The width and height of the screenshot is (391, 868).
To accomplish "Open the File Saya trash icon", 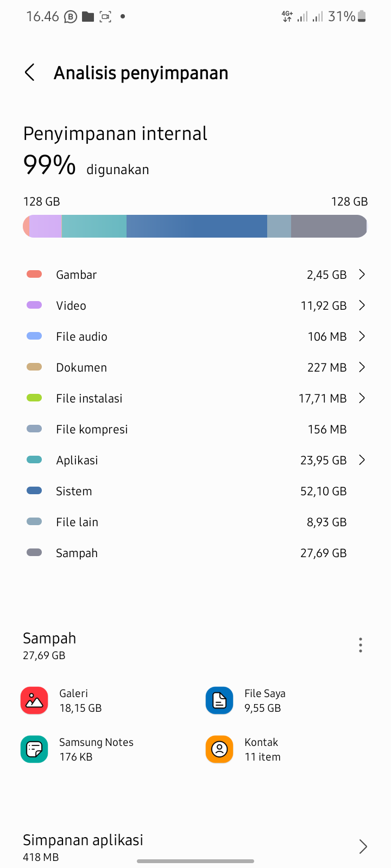I will [219, 700].
